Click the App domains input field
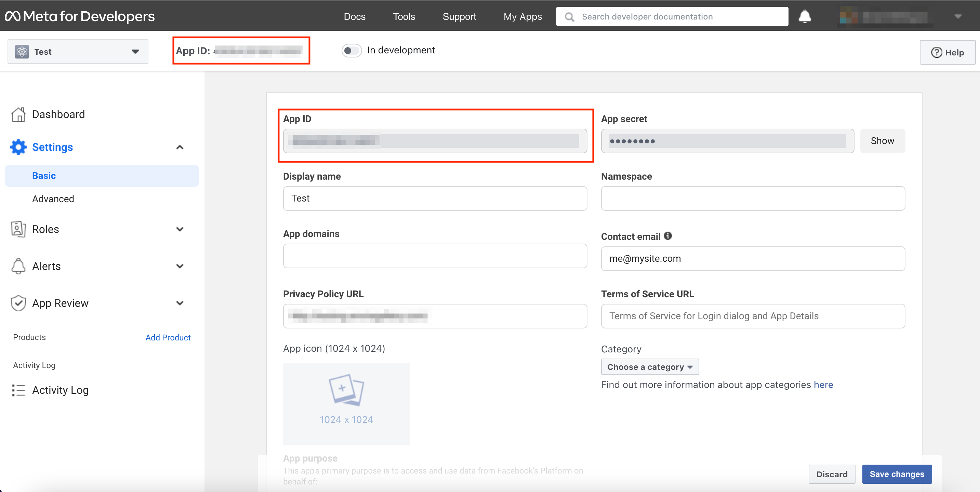 [x=435, y=256]
